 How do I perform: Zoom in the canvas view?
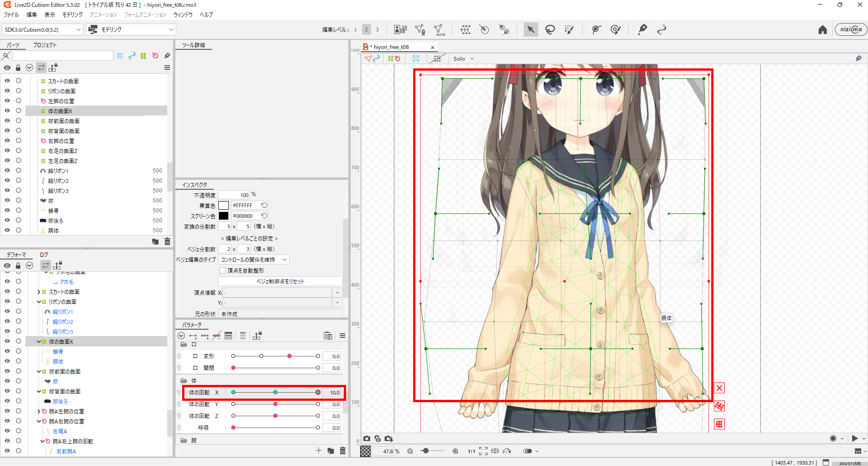[455, 451]
